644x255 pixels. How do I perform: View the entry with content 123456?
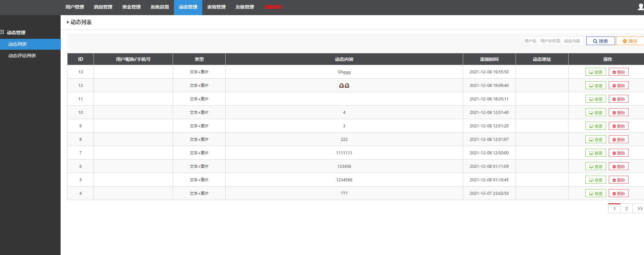coord(595,166)
